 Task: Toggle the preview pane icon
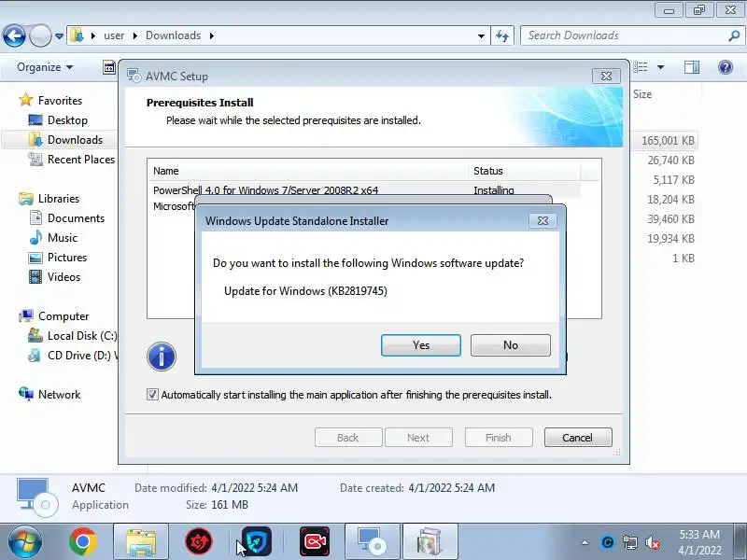point(691,67)
